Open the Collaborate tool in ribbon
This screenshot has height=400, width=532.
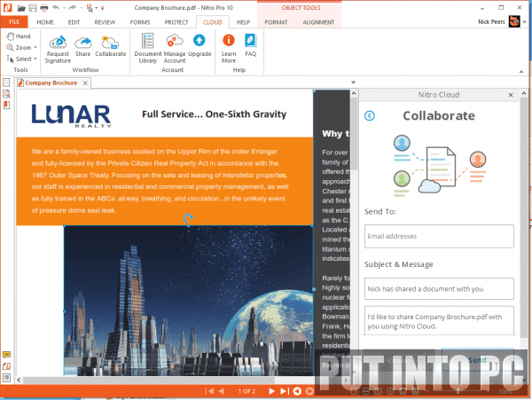pyautogui.click(x=111, y=46)
